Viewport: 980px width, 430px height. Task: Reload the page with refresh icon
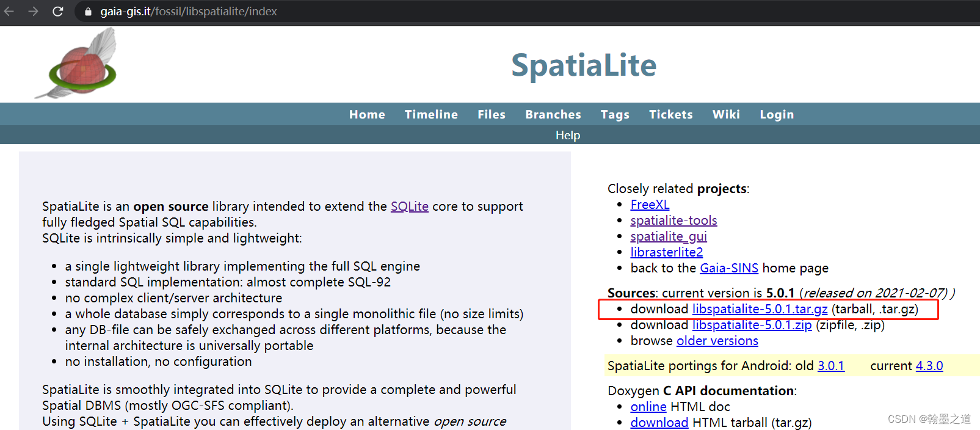pos(58,12)
